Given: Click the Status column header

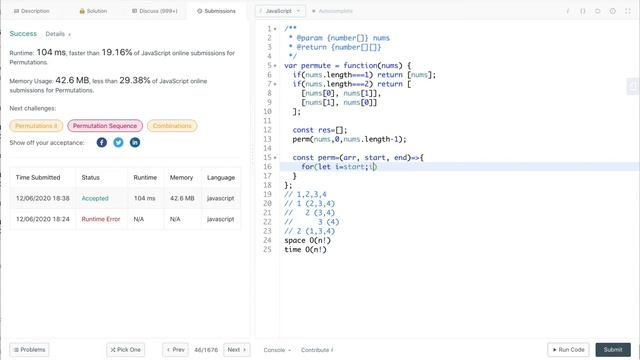Looking at the screenshot, I should click(x=91, y=178).
